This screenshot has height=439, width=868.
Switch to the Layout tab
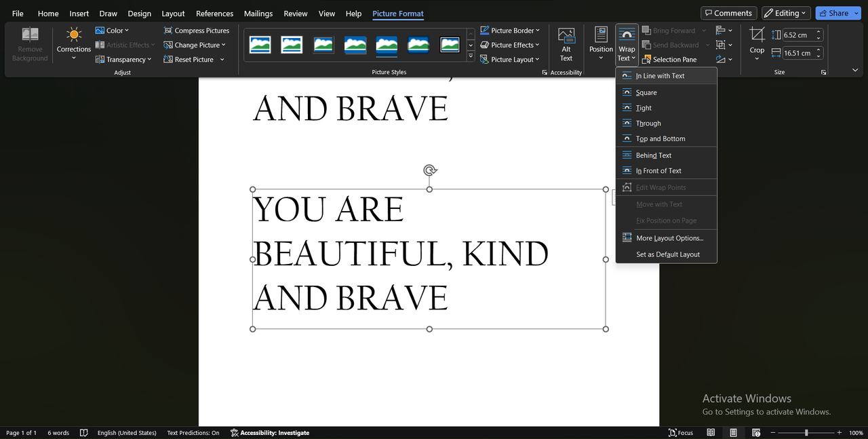coord(173,14)
